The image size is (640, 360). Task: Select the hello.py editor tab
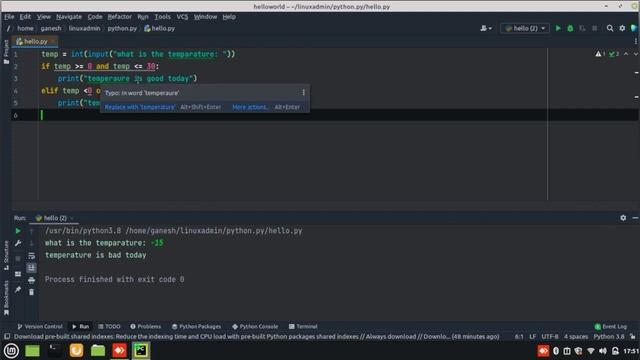[35, 41]
